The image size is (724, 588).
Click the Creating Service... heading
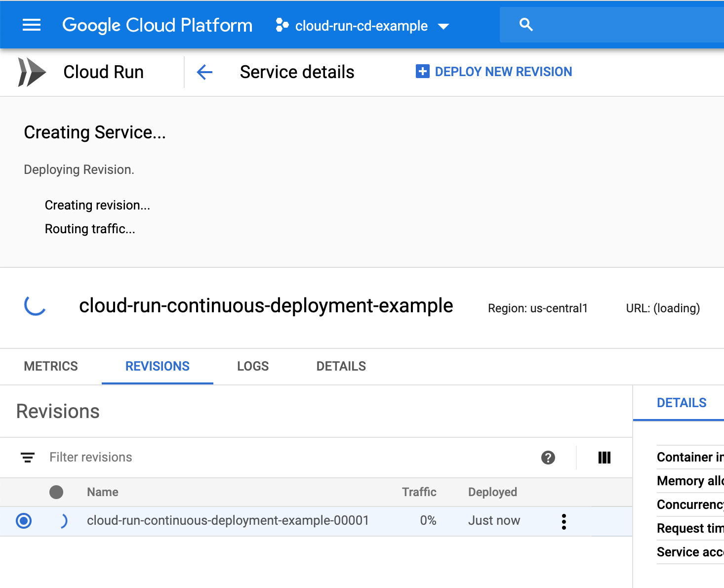tap(95, 132)
